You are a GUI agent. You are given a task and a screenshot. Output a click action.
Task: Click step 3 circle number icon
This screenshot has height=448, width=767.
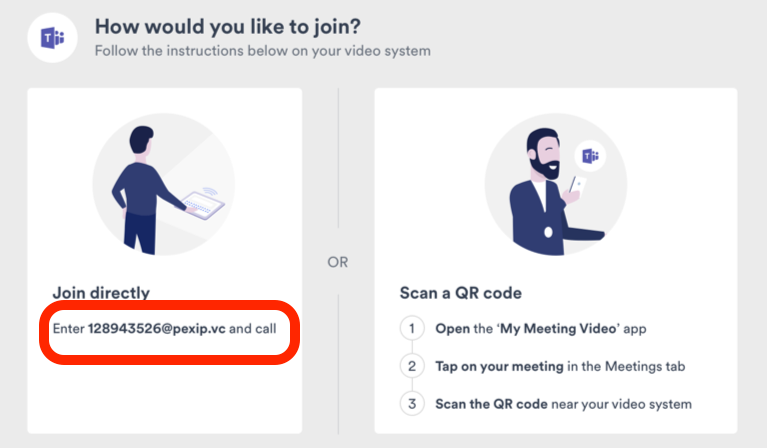[411, 404]
